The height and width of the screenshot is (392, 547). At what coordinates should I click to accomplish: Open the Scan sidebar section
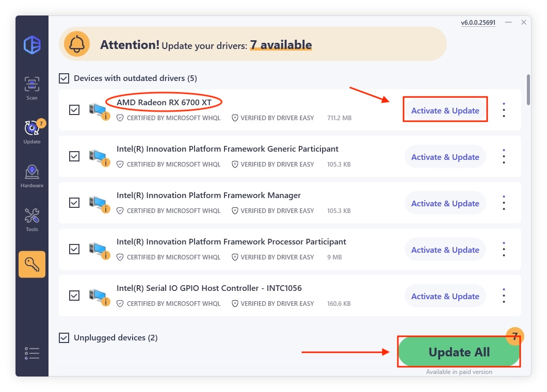(32, 88)
